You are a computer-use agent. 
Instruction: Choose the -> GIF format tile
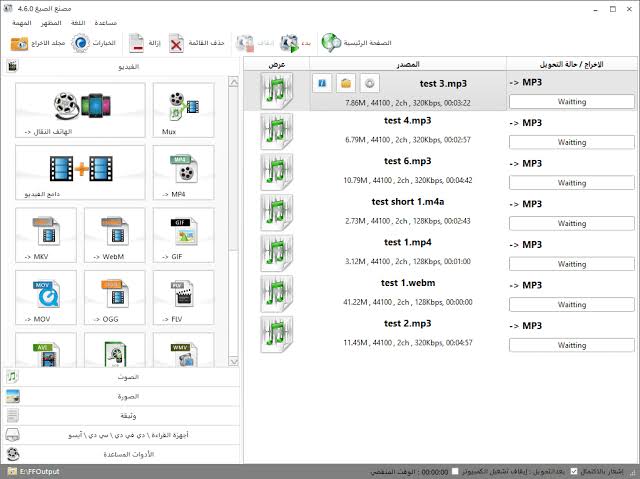click(183, 235)
